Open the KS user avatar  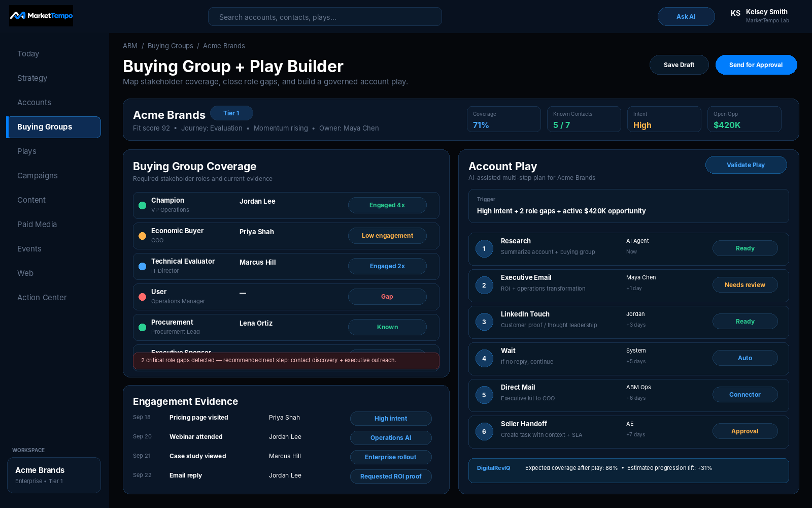[x=735, y=13]
